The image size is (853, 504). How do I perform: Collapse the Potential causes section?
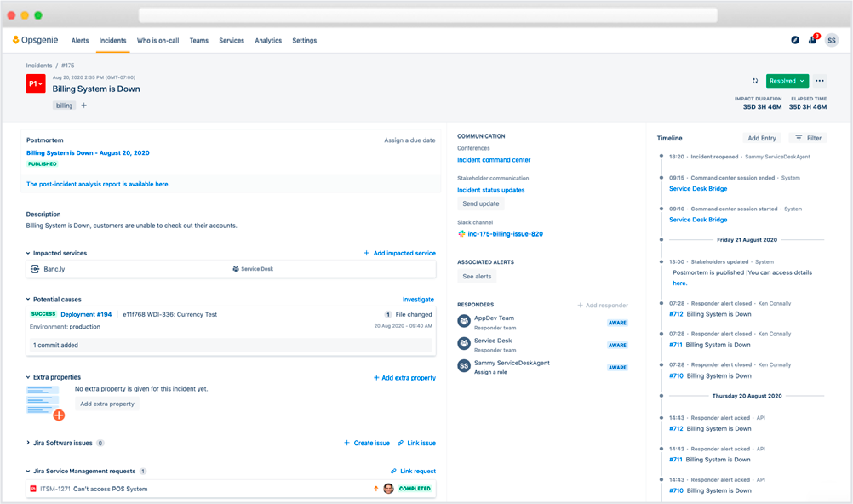pyautogui.click(x=28, y=300)
